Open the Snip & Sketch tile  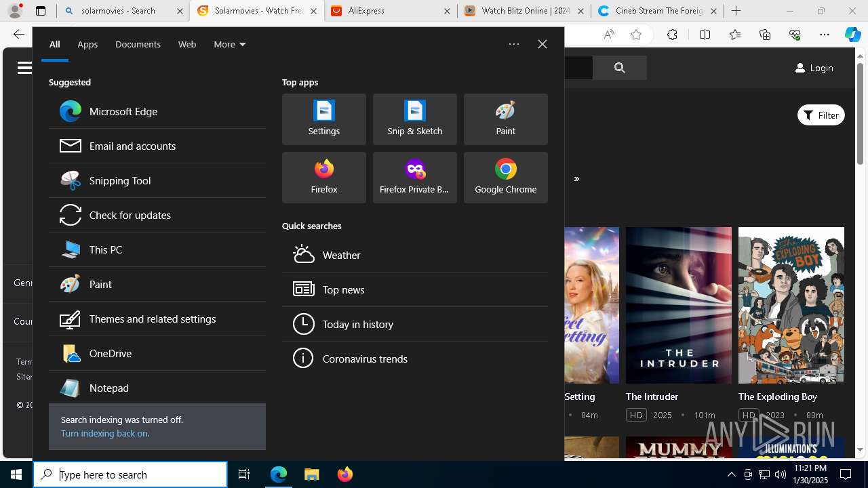(x=415, y=119)
